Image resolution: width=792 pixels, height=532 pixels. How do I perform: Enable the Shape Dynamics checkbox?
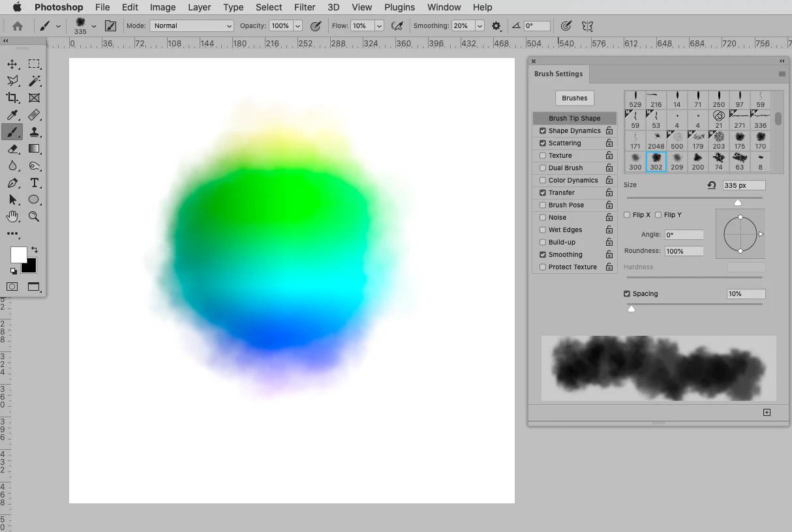coord(543,131)
